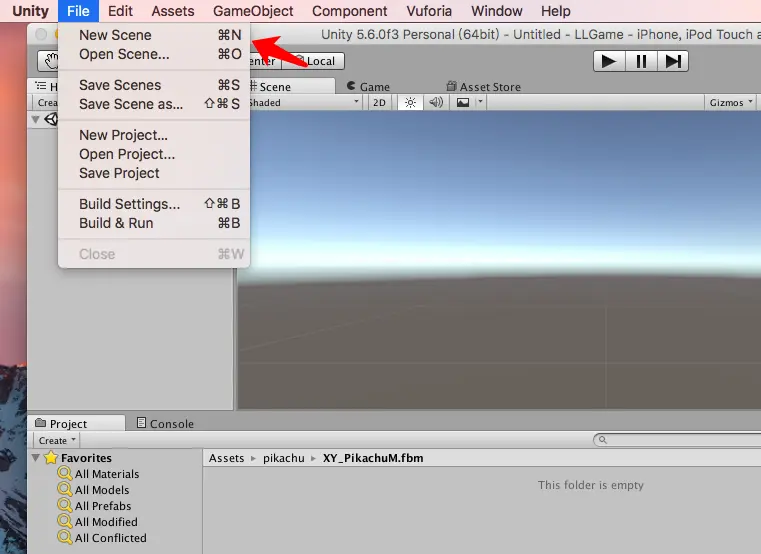Choose Save Scenes menu item

154,85
